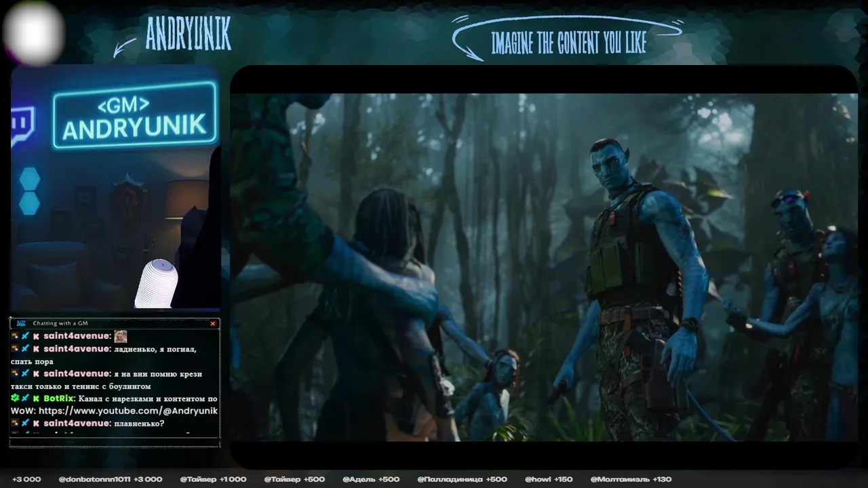Click the emote image in saint4avenue's first message
The width and height of the screenshot is (868, 488).
(120, 336)
